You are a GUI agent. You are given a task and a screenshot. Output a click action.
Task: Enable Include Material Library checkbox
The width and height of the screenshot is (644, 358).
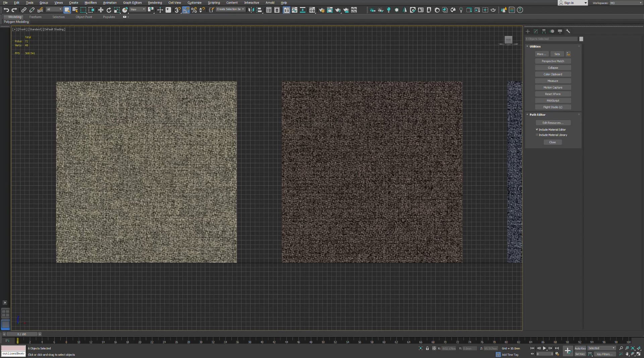(x=537, y=135)
